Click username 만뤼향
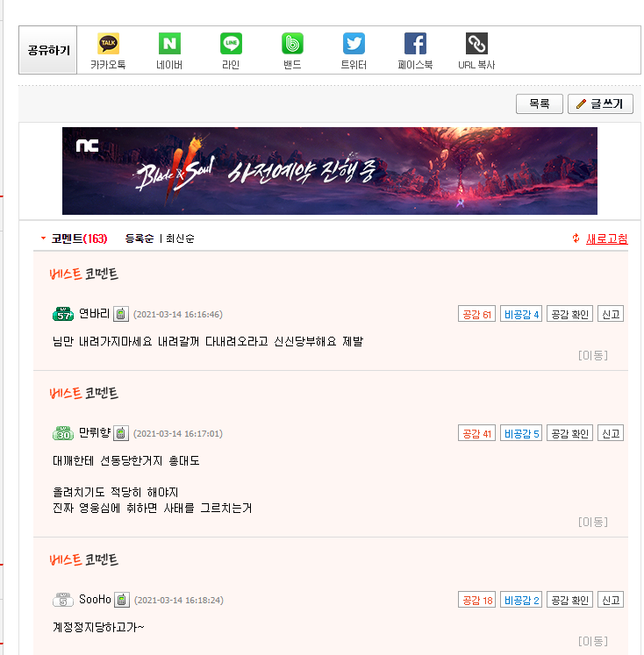Viewport: 644px width, 655px height. pyautogui.click(x=95, y=433)
